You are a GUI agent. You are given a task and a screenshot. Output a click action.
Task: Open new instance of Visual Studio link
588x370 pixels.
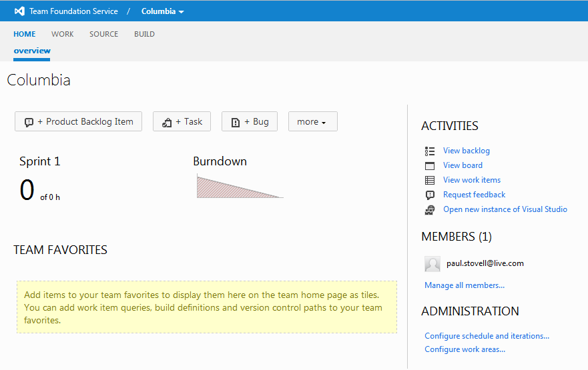click(x=505, y=209)
